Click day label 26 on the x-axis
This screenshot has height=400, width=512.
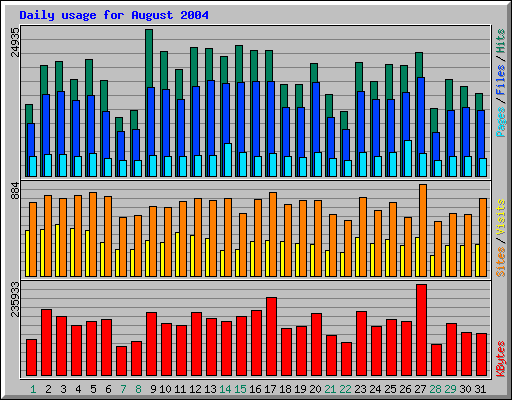click(405, 389)
